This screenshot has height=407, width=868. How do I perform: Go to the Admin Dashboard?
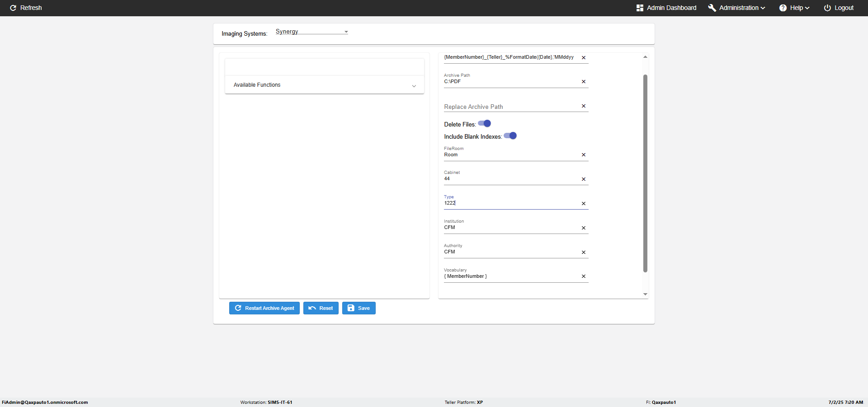coord(666,8)
